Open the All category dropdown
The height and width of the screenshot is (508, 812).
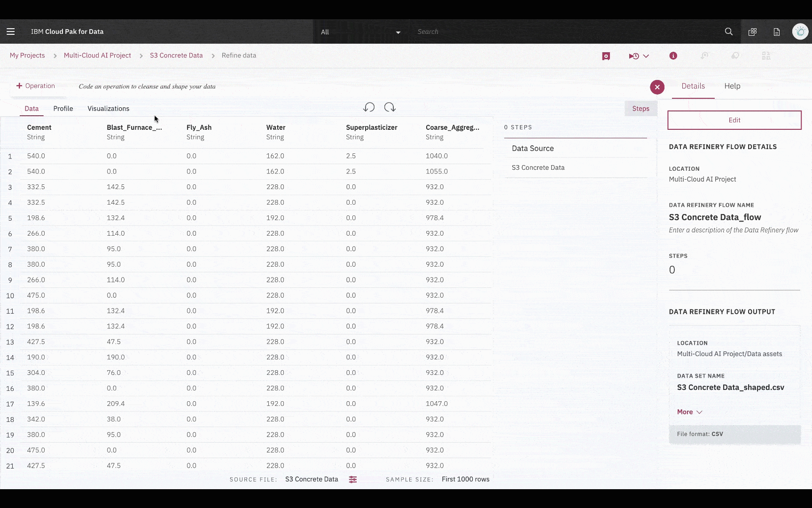pos(360,32)
